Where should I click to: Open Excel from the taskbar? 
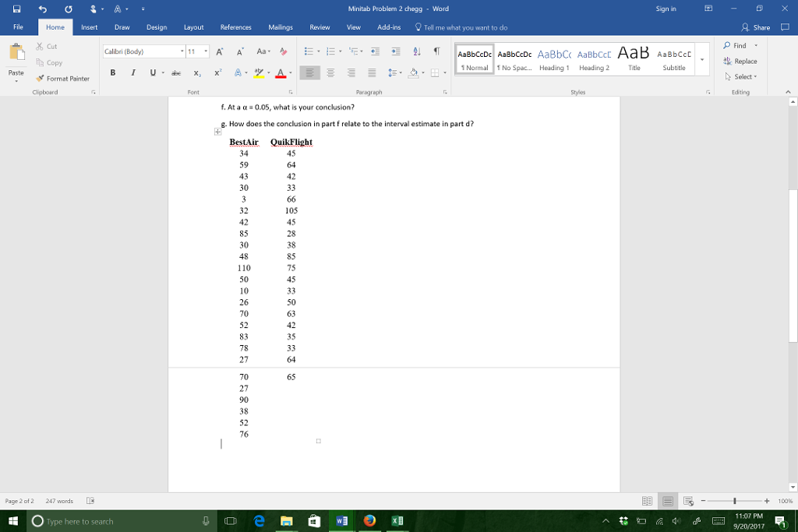coord(397,521)
